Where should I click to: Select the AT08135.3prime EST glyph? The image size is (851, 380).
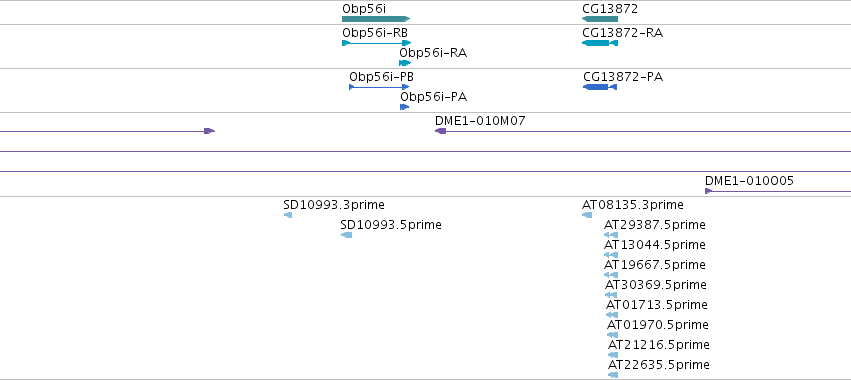click(x=587, y=215)
